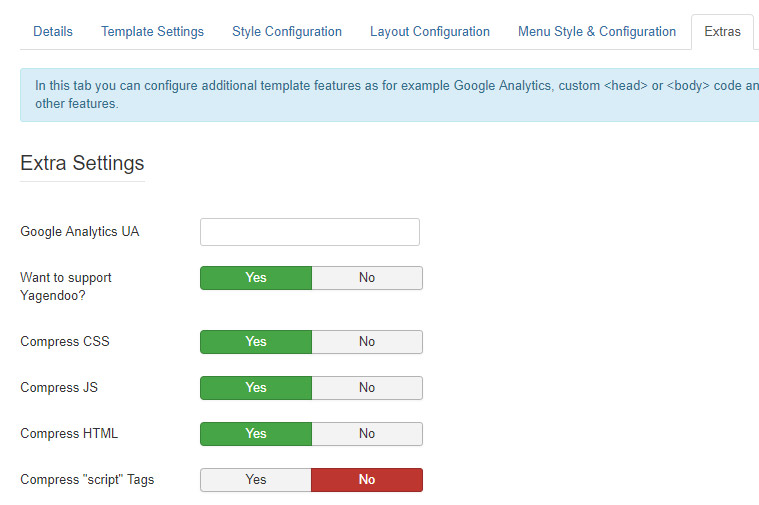The width and height of the screenshot is (759, 505).
Task: Go to Layout Configuration tab
Action: pos(430,32)
